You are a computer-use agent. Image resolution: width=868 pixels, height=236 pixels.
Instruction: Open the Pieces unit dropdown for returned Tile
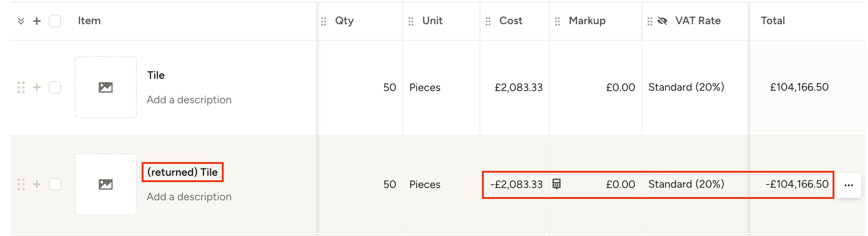click(x=425, y=185)
